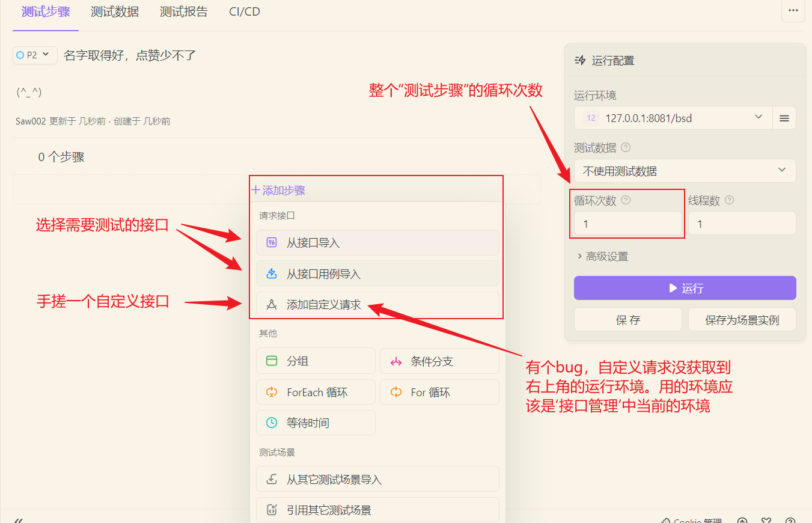Click the 运行环境 label
The height and width of the screenshot is (523, 812).
point(595,96)
